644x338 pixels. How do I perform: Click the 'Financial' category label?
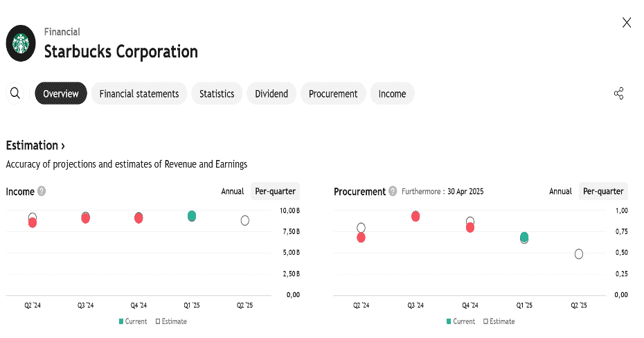(x=62, y=32)
